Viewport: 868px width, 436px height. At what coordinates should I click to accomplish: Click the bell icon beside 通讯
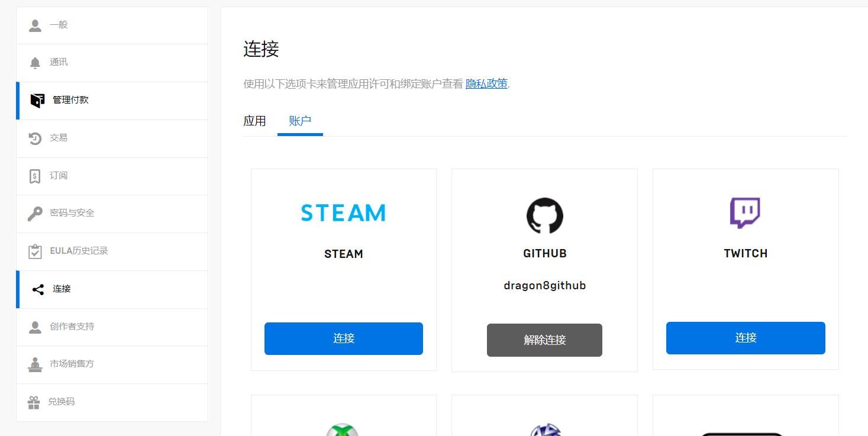35,63
